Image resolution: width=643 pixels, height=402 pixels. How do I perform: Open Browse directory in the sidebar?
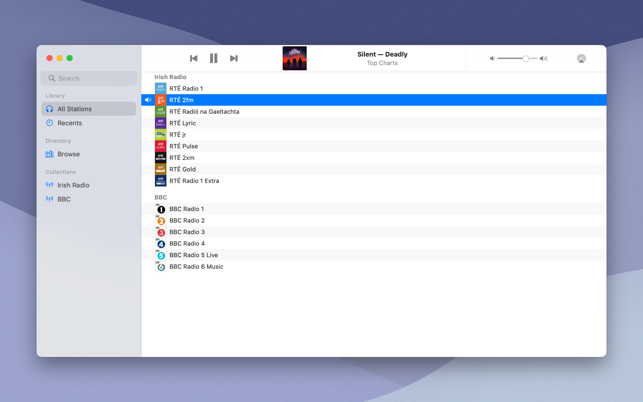coord(89,154)
